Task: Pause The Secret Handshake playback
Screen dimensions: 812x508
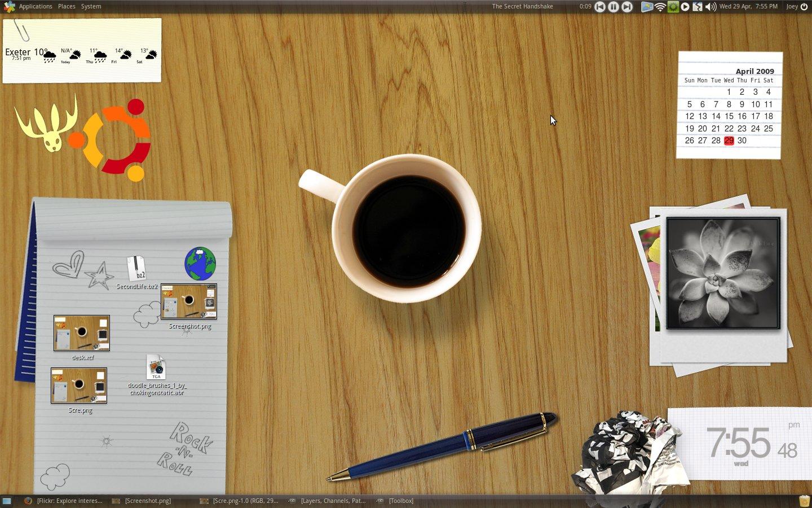Action: pyautogui.click(x=613, y=7)
